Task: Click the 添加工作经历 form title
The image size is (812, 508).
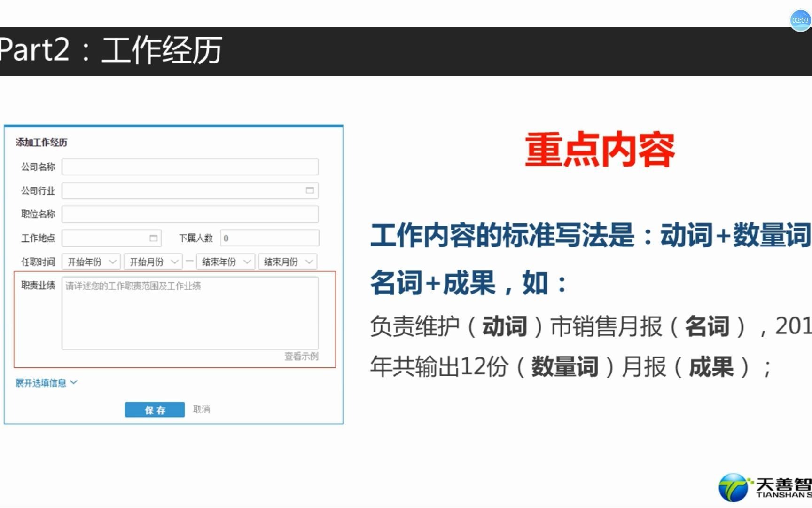Action: (x=41, y=142)
